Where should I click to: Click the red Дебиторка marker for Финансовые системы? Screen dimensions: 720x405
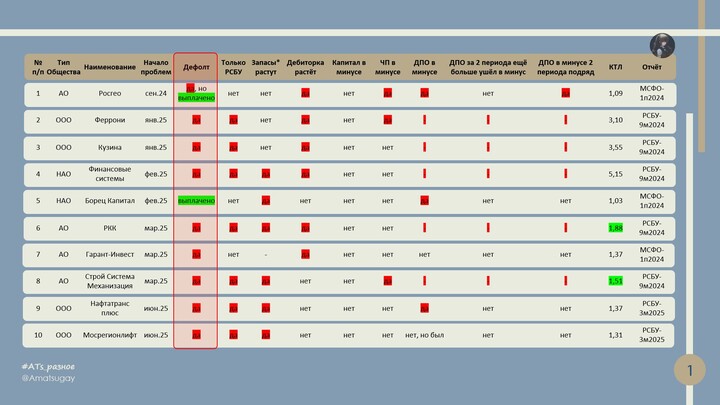click(x=305, y=174)
